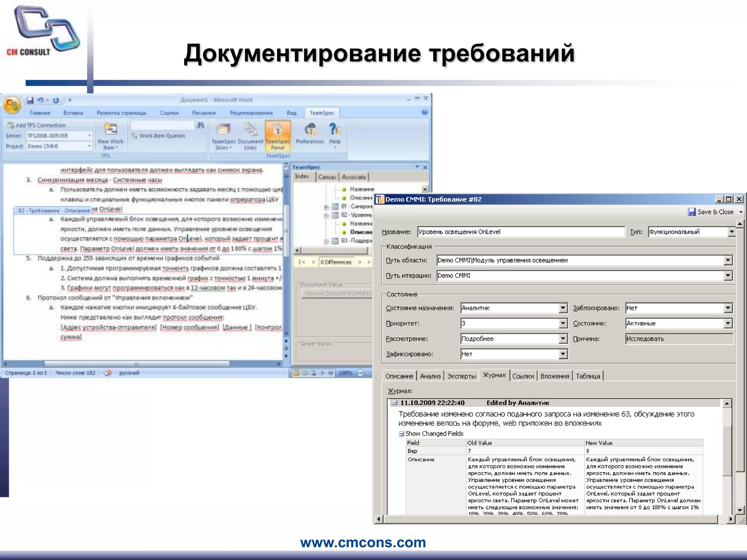Click the Название field with OnLevel text
This screenshot has width=747, height=560.
[x=521, y=232]
